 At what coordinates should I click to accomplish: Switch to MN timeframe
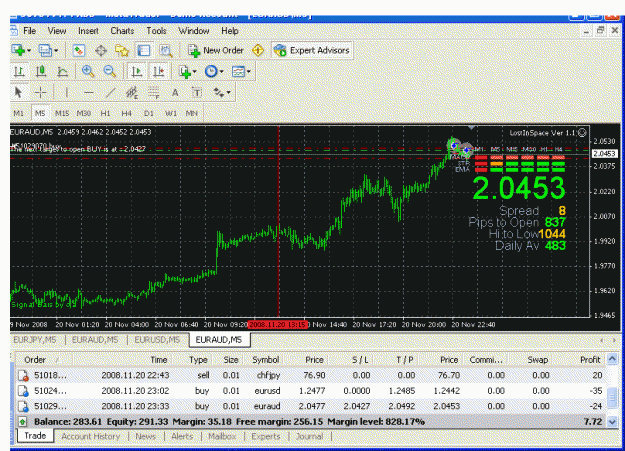pyautogui.click(x=192, y=113)
